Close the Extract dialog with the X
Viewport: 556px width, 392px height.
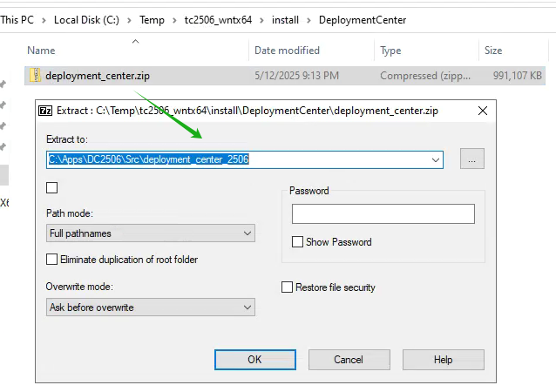(483, 111)
